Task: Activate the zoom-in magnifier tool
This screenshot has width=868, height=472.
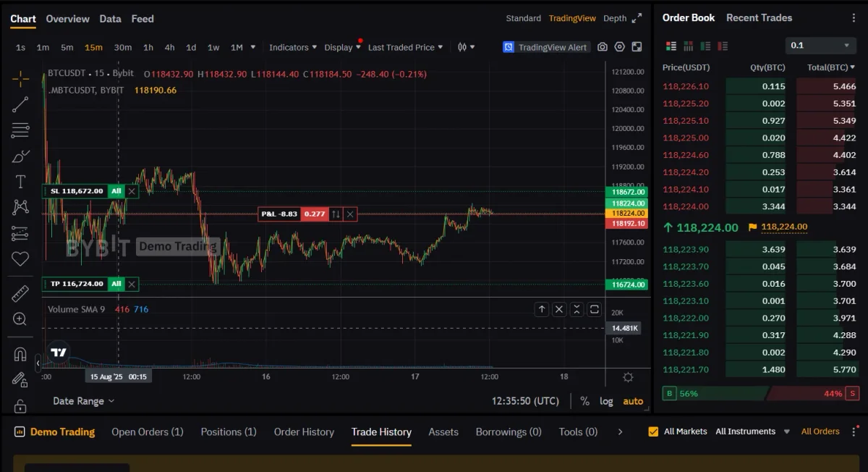Action: [20, 319]
